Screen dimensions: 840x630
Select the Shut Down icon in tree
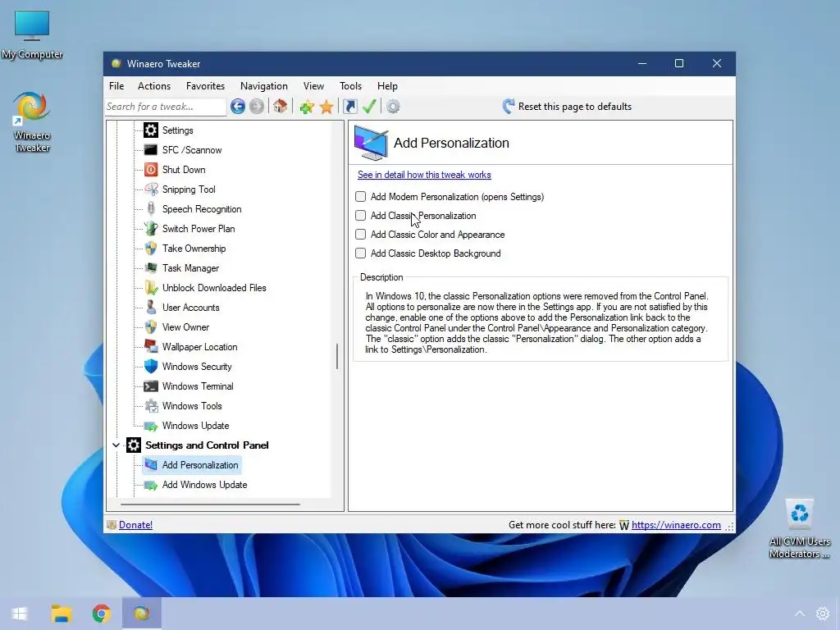coord(151,170)
